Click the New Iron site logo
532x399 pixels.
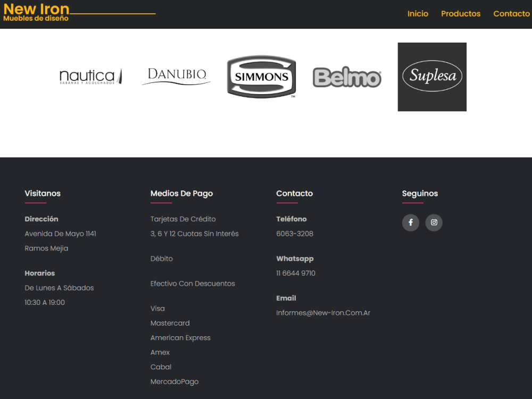point(36,13)
